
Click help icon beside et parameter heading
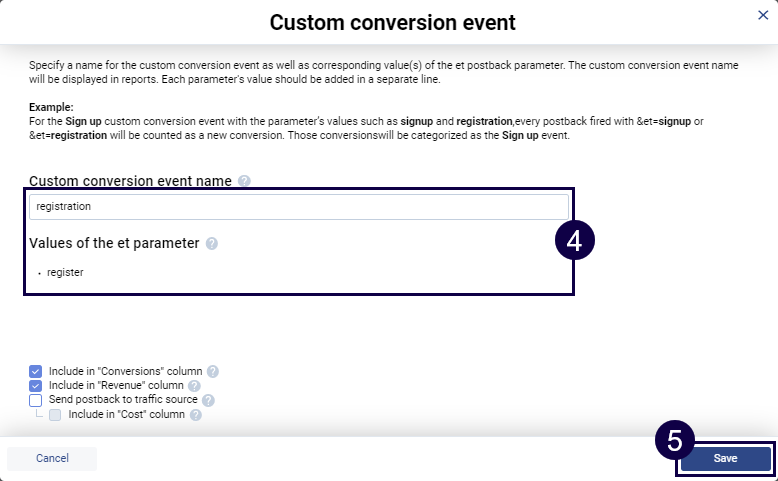(212, 243)
